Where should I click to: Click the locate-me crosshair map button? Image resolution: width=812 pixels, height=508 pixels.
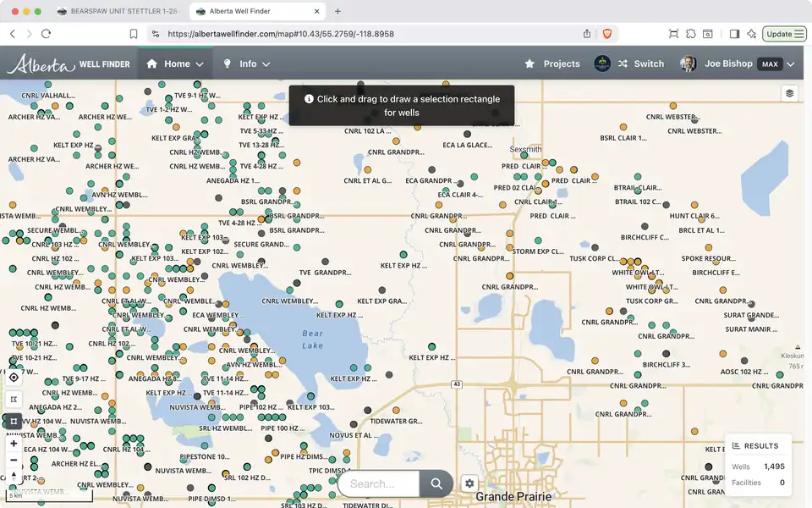14,378
